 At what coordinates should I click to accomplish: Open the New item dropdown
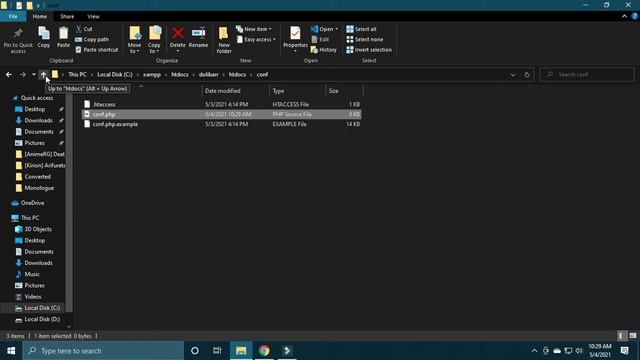pos(253,29)
